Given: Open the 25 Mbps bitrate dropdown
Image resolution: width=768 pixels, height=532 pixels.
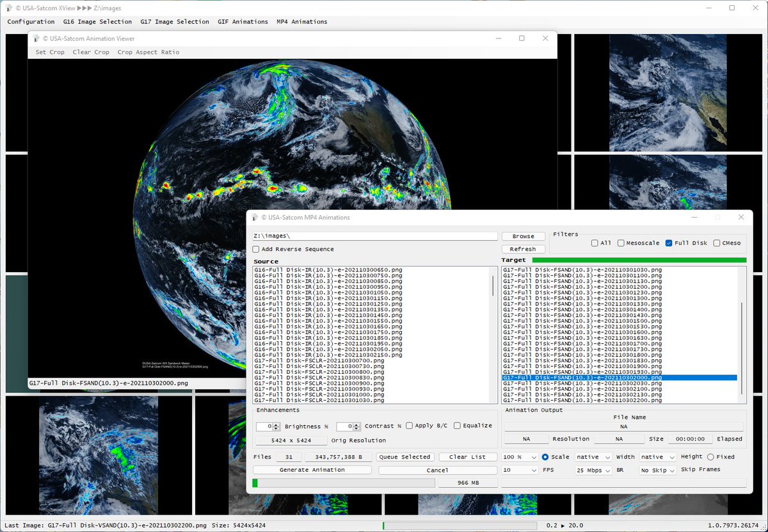Looking at the screenshot, I should 593,470.
